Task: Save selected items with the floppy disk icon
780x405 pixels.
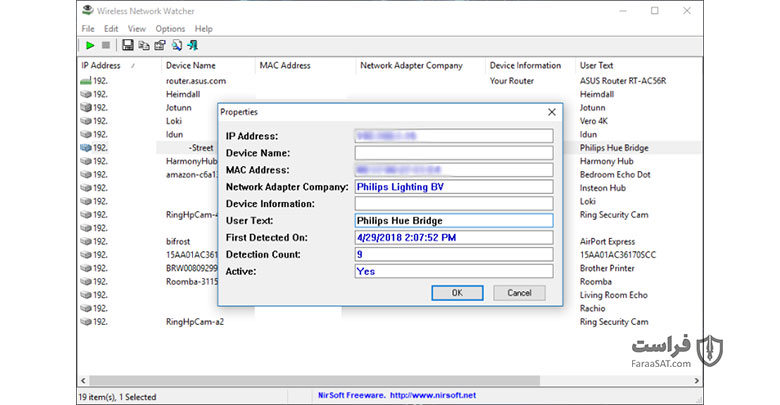Action: tap(128, 45)
